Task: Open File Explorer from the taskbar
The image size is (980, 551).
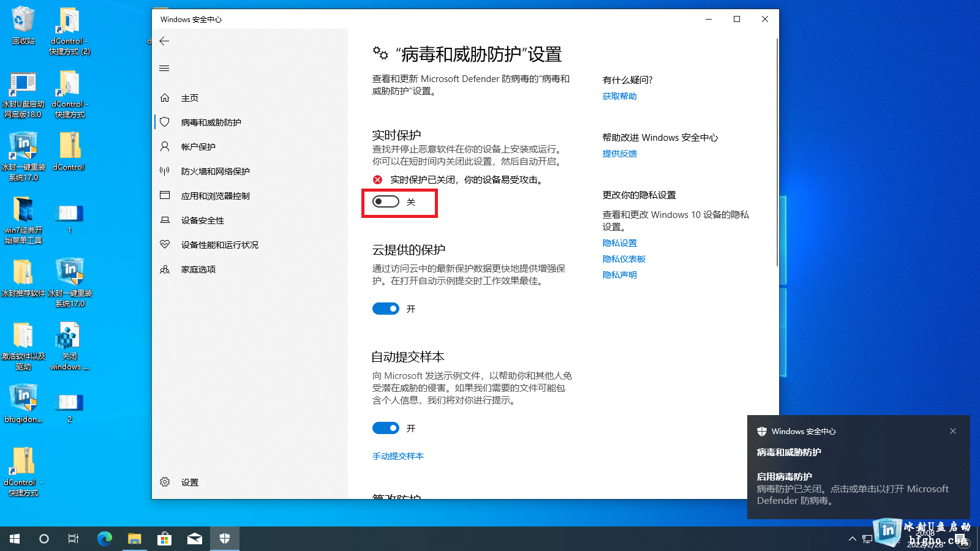Action: click(x=134, y=539)
